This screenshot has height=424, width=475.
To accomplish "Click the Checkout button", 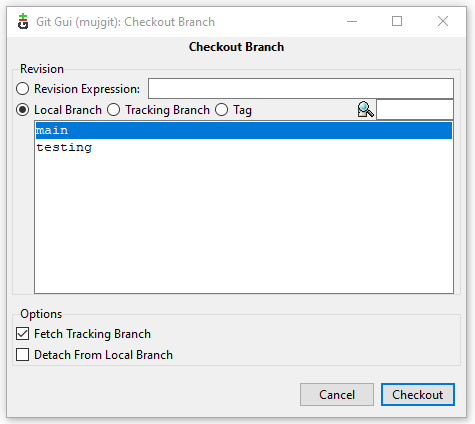I will [418, 395].
